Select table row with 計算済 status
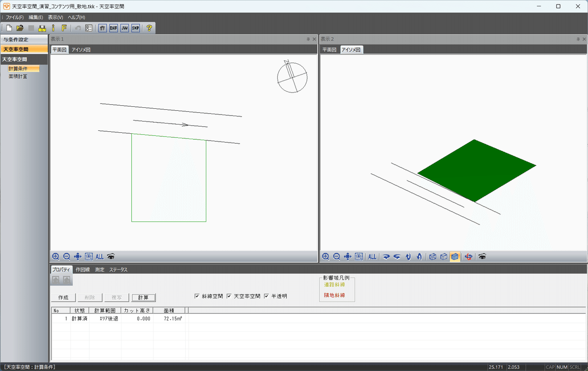The image size is (588, 371). click(318, 319)
